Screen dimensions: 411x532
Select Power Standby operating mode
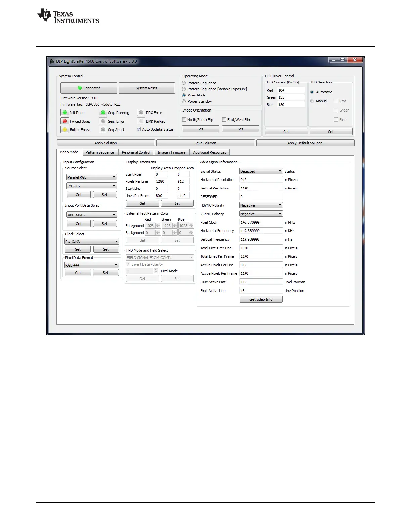(x=184, y=101)
